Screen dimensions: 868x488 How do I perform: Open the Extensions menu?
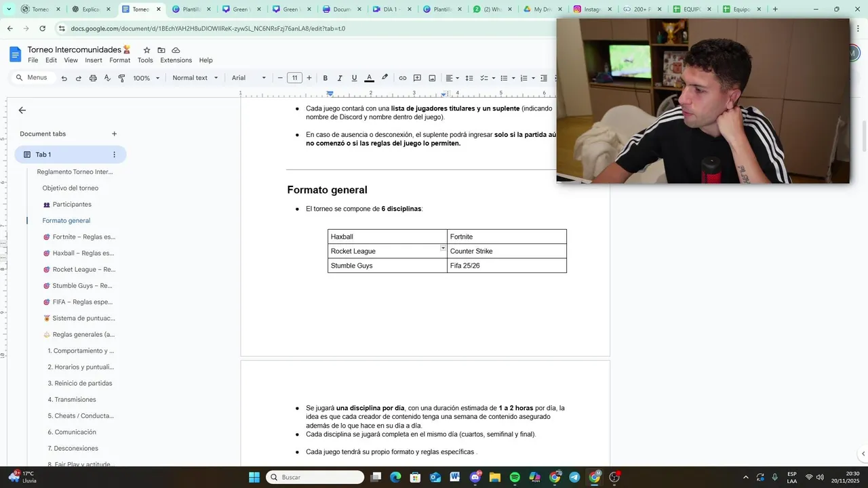176,60
